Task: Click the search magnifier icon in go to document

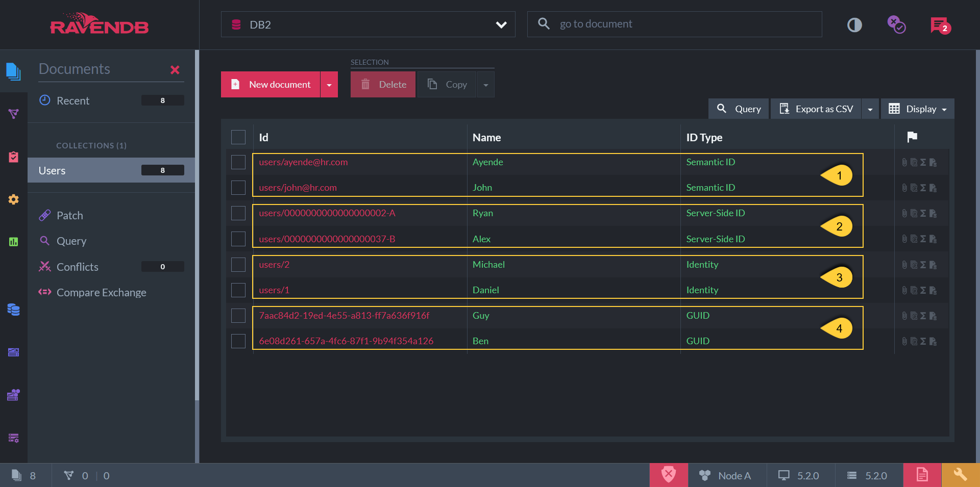Action: [x=544, y=23]
